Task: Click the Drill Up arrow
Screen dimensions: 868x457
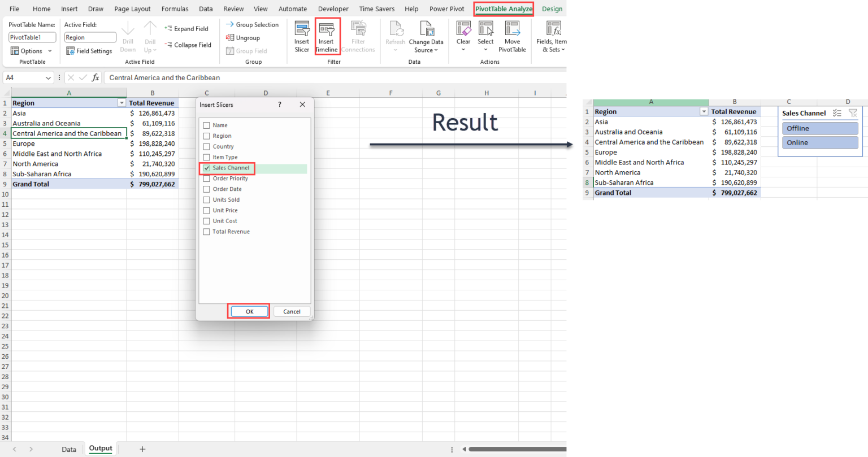Action: (x=150, y=28)
